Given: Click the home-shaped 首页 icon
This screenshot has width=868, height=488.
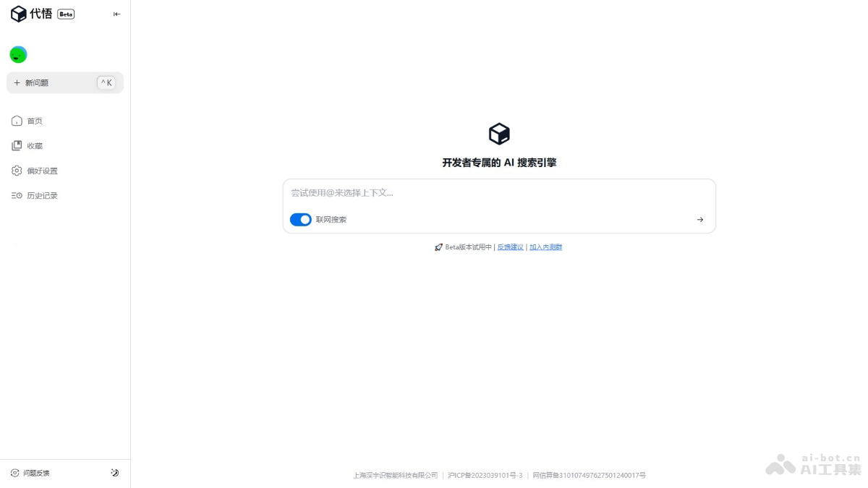Looking at the screenshot, I should (17, 121).
